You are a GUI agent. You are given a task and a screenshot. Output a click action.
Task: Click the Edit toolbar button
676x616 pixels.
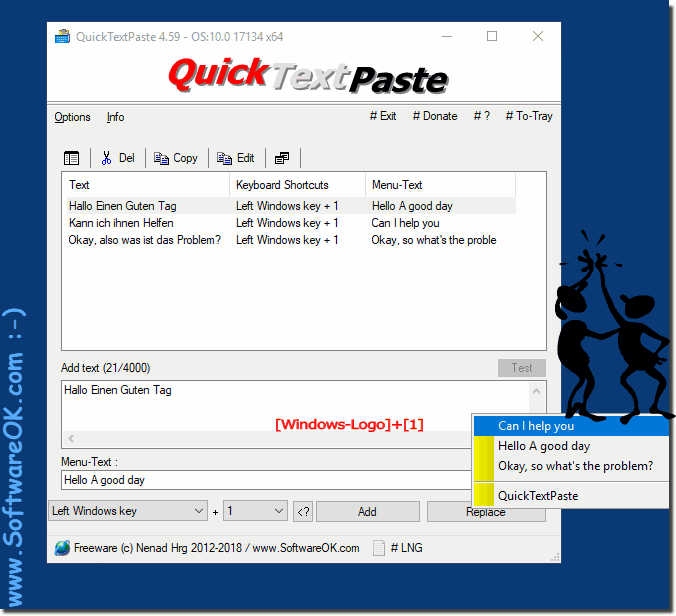pyautogui.click(x=235, y=158)
